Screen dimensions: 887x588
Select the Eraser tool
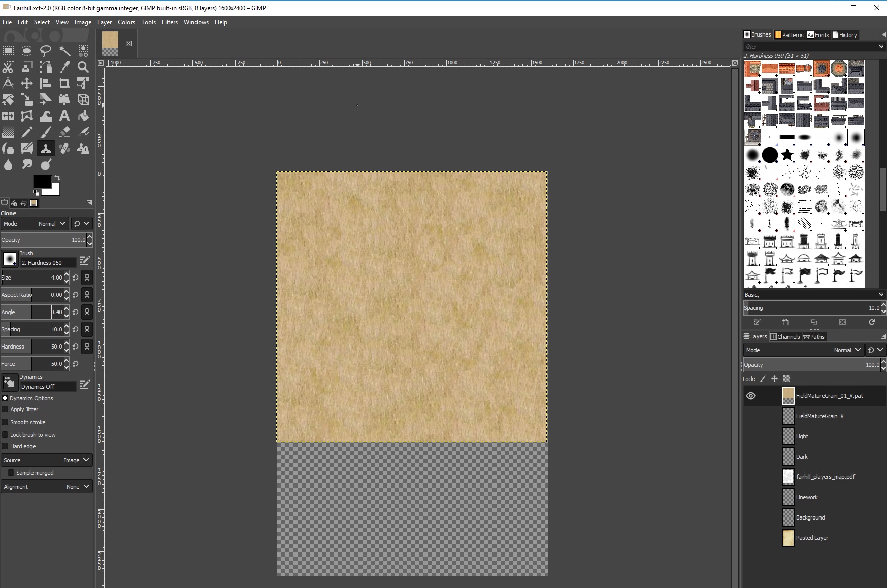click(64, 132)
